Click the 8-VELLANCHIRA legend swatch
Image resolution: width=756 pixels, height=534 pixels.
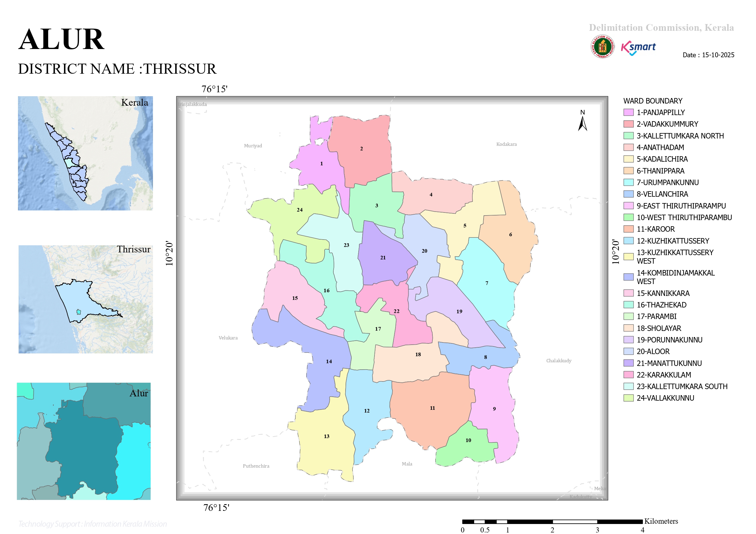tap(628, 194)
